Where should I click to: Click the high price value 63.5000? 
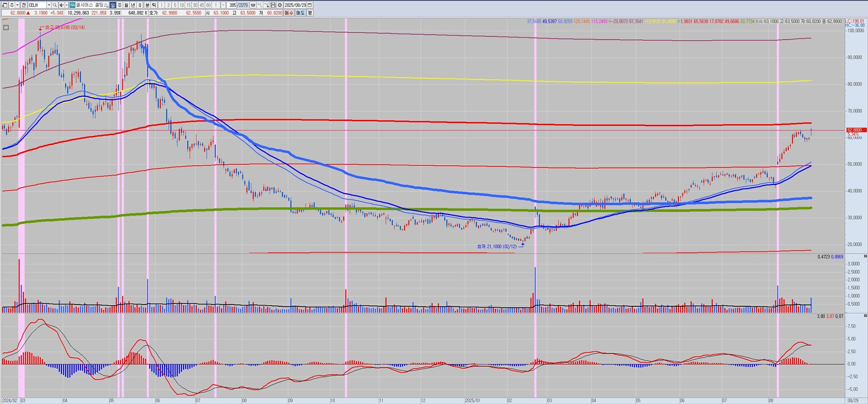click(248, 13)
